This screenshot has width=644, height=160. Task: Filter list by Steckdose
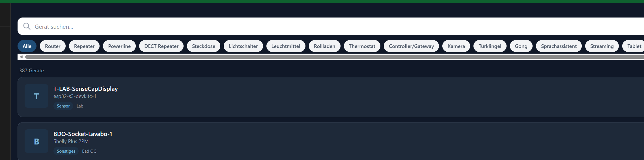204,46
